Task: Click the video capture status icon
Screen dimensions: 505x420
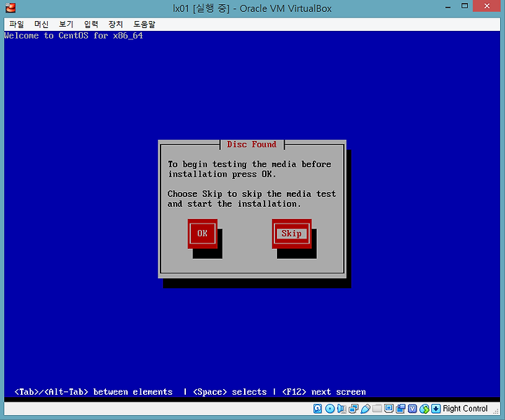Action: [x=400, y=409]
